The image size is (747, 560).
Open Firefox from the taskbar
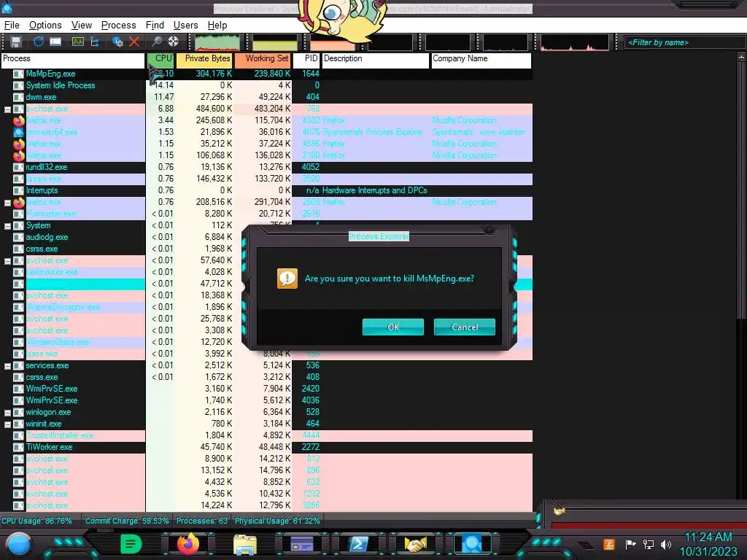click(x=188, y=544)
